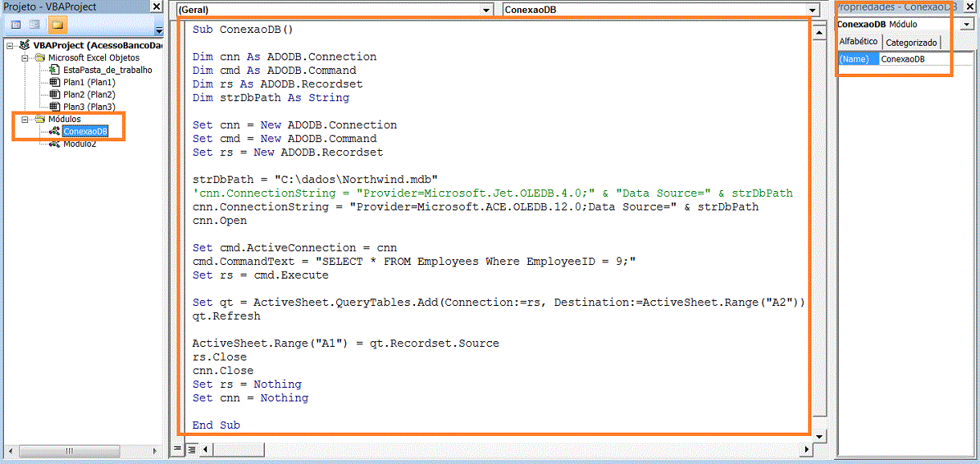
Task: Click the 'Sub ConexaoDB()' code line
Action: pyautogui.click(x=243, y=30)
